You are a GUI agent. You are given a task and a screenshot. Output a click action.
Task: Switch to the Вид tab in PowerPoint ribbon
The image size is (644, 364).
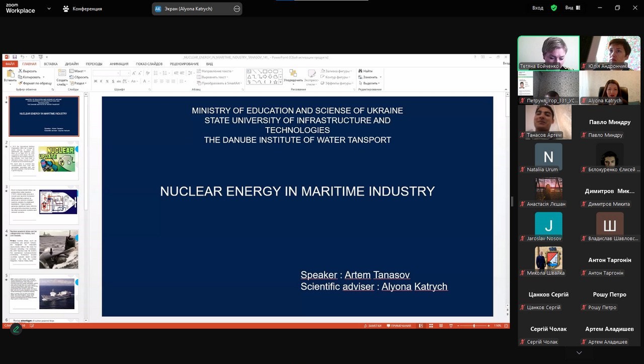click(x=209, y=64)
